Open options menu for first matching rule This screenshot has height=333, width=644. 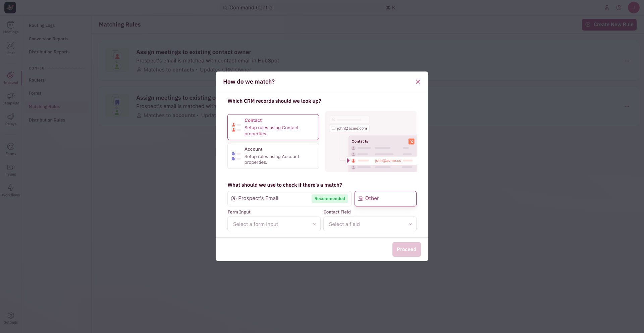click(x=627, y=61)
